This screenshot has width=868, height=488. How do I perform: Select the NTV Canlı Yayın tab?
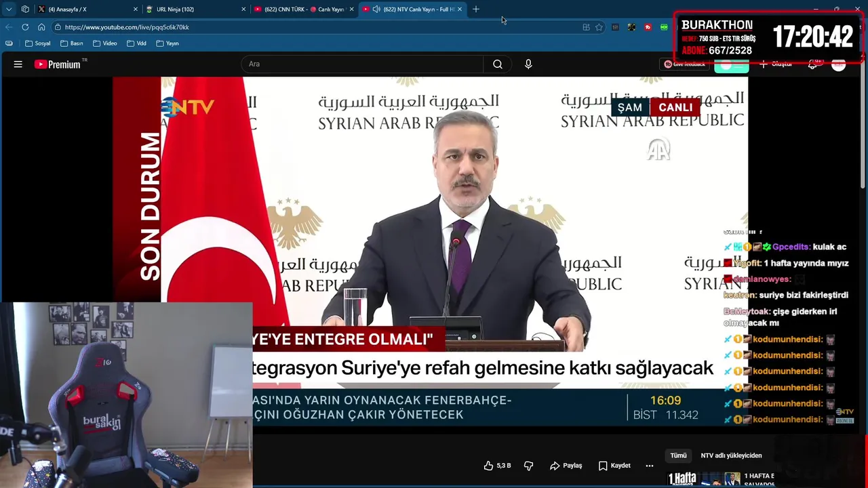pyautogui.click(x=412, y=9)
